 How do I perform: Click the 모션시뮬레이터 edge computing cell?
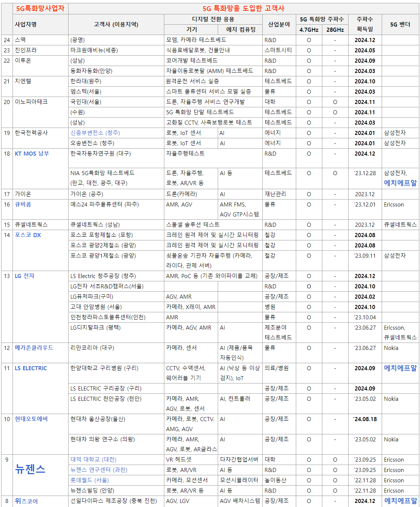(x=240, y=480)
